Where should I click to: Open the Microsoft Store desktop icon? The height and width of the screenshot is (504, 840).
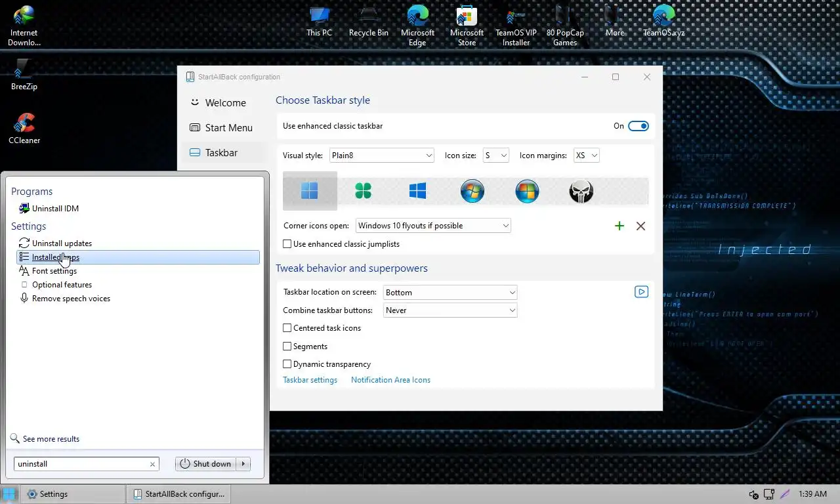click(x=467, y=26)
